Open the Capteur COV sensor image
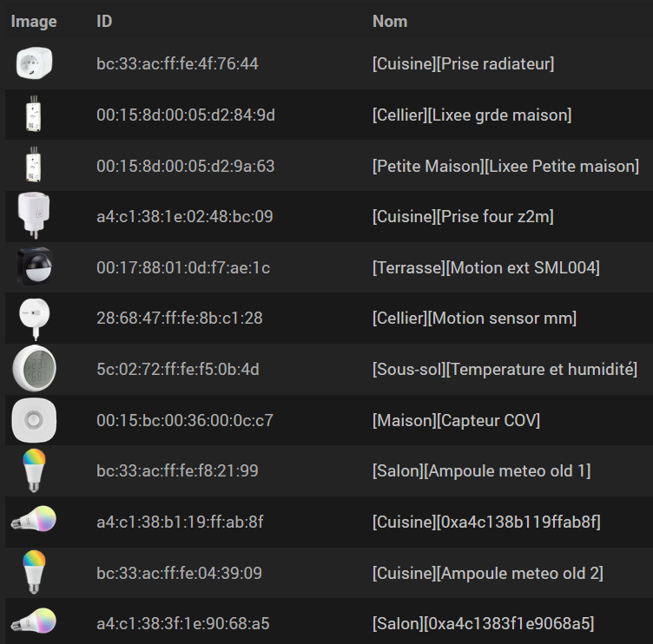The image size is (653, 644). [34, 420]
